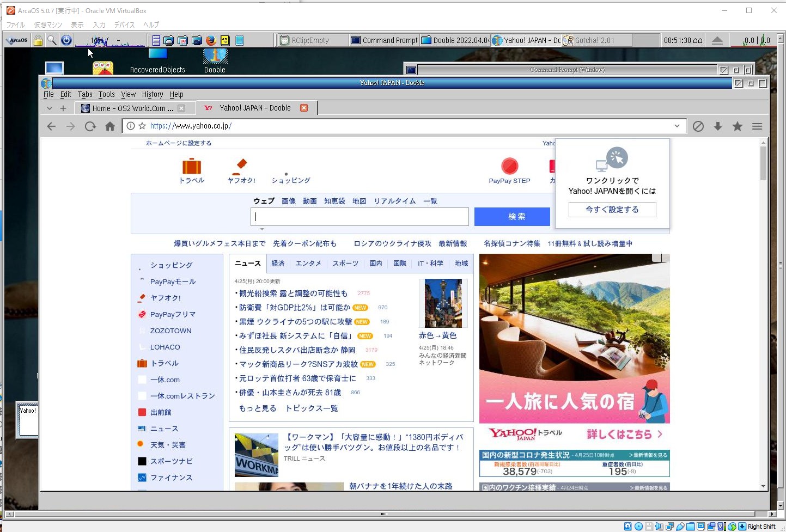Image resolution: width=786 pixels, height=532 pixels.
Task: Select the IT・科学 news tab
Action: (430, 263)
